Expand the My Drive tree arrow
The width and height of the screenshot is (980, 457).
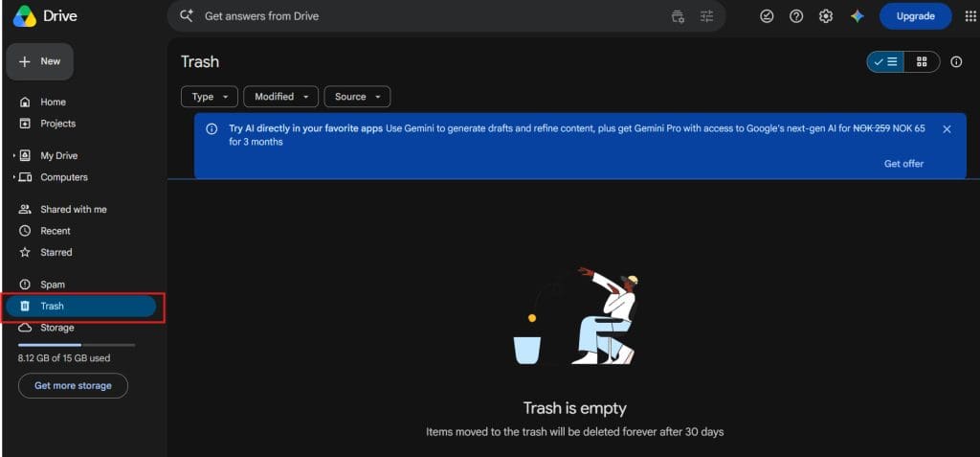(13, 155)
